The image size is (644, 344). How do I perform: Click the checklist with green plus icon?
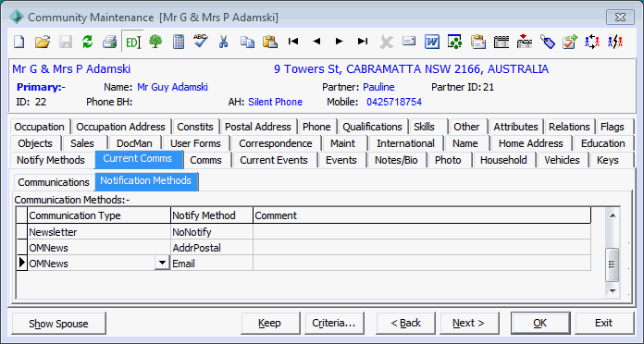pos(570,42)
